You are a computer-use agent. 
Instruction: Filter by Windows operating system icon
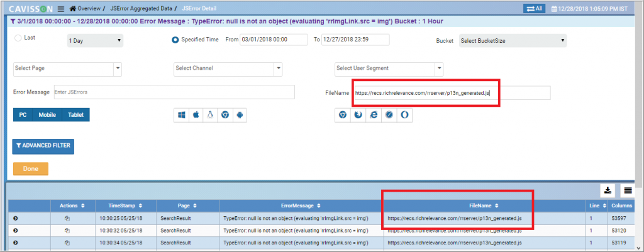pyautogui.click(x=181, y=116)
